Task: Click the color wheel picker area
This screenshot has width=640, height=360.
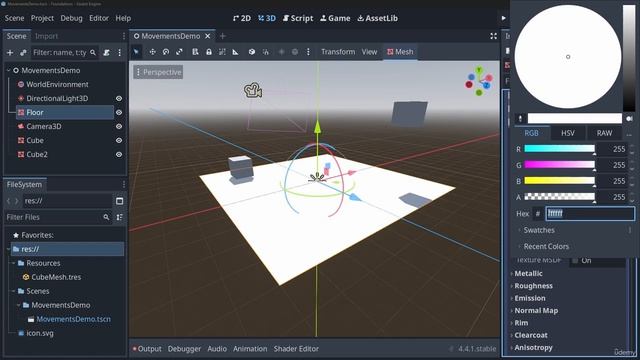Action: (568, 57)
